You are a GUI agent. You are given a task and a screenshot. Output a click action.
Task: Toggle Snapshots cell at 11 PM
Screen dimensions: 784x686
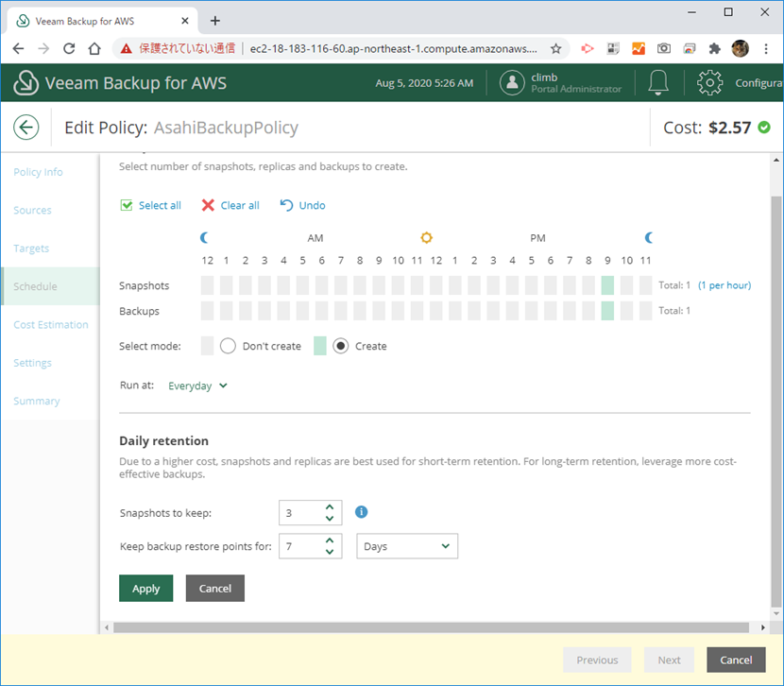[x=645, y=285]
